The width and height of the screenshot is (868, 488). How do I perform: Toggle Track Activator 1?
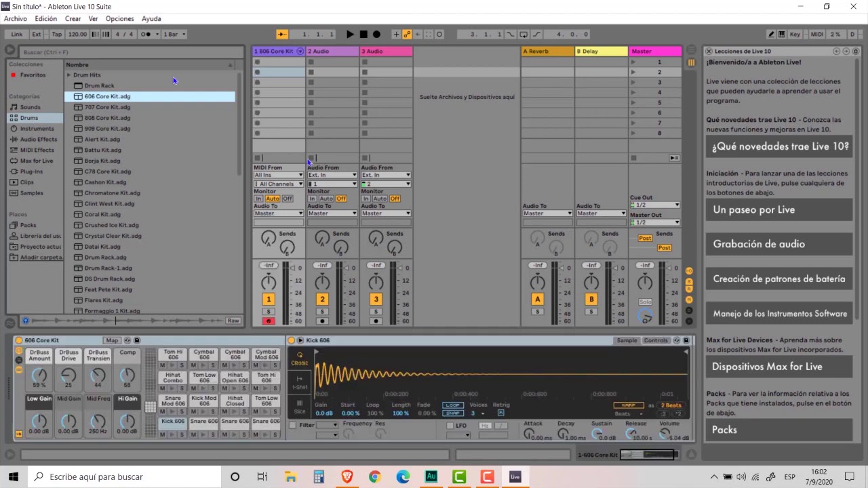click(269, 300)
